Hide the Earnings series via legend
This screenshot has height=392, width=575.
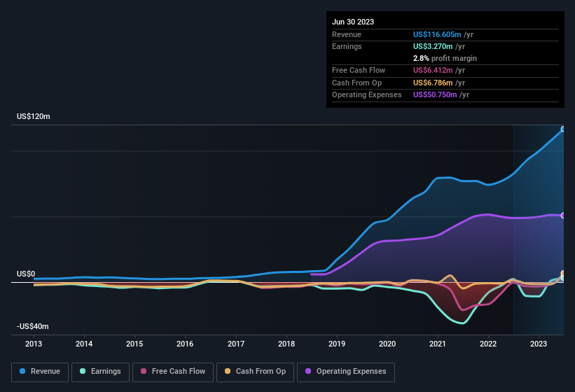100,372
